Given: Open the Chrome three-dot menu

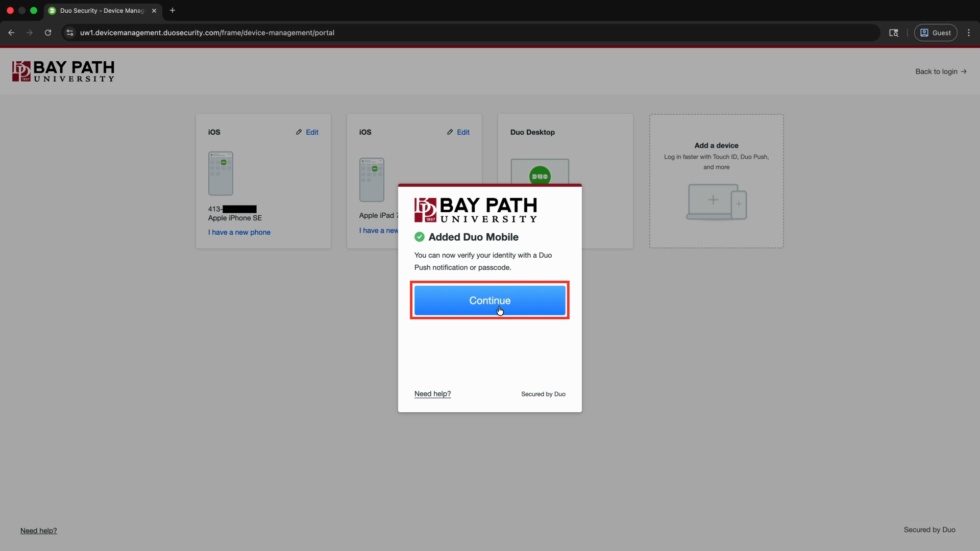Looking at the screenshot, I should 969,33.
